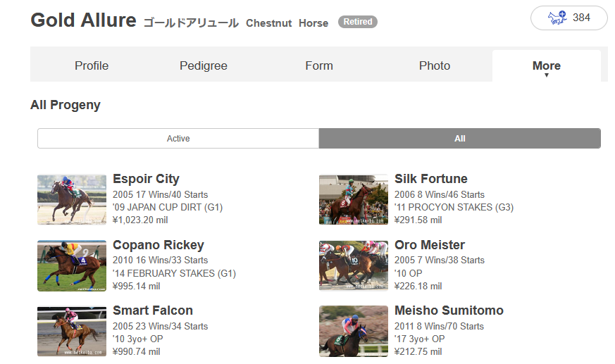Click the ¥291.58 mil earnings text

click(x=418, y=220)
